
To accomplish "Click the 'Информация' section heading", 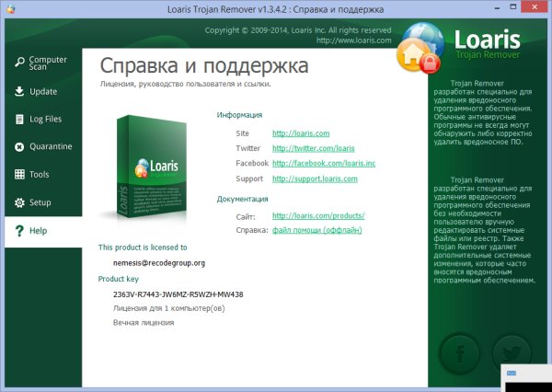I will [x=239, y=115].
